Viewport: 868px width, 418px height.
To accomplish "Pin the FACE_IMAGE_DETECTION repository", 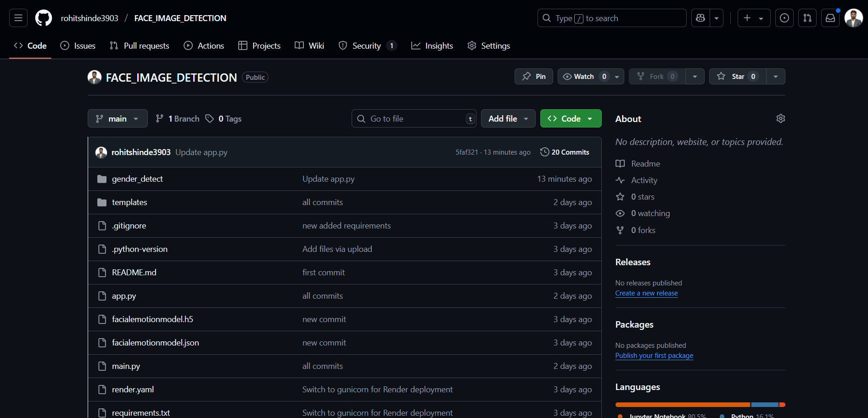I will [x=533, y=77].
